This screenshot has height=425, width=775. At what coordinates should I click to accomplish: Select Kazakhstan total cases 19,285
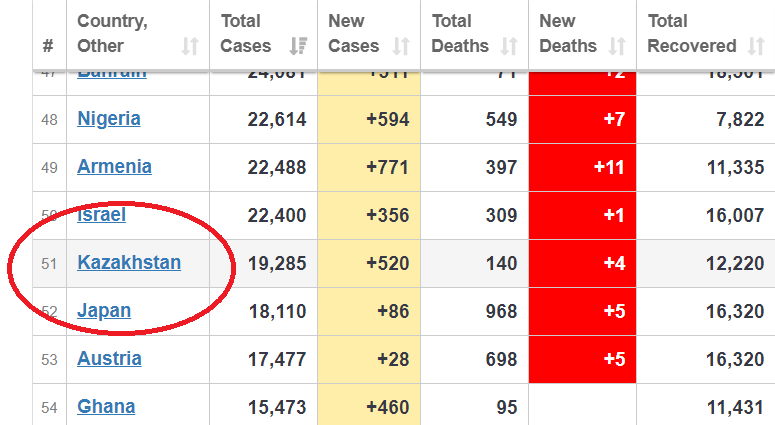(277, 263)
